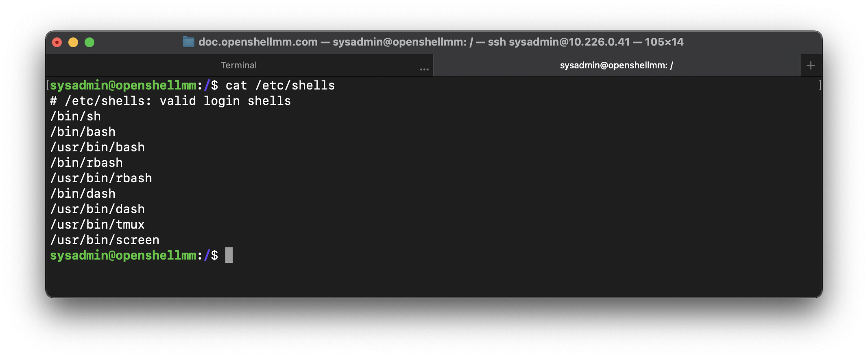868x358 pixels.
Task: Open a new tab with the plus button
Action: 811,65
